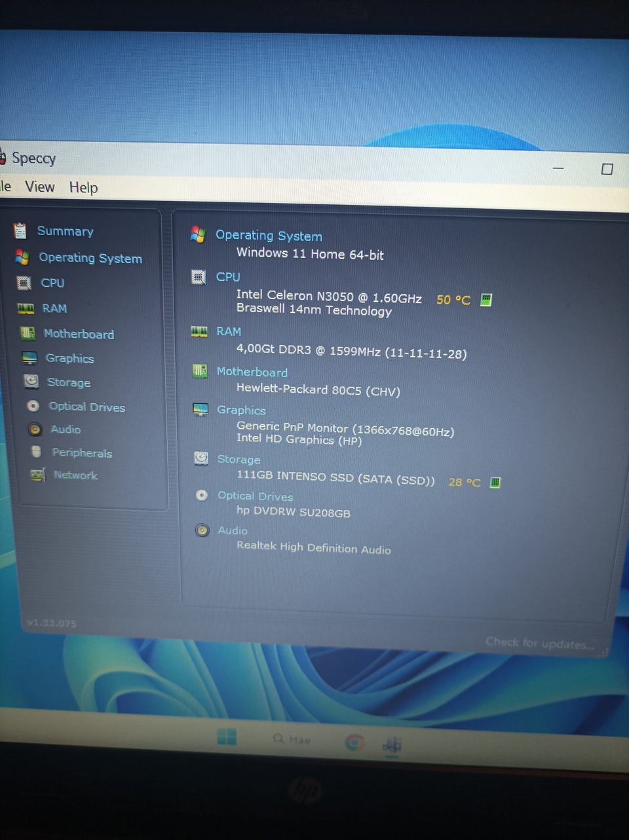Viewport: 629px width, 840px height.
Task: Select Summary in the sidebar
Action: point(66,231)
